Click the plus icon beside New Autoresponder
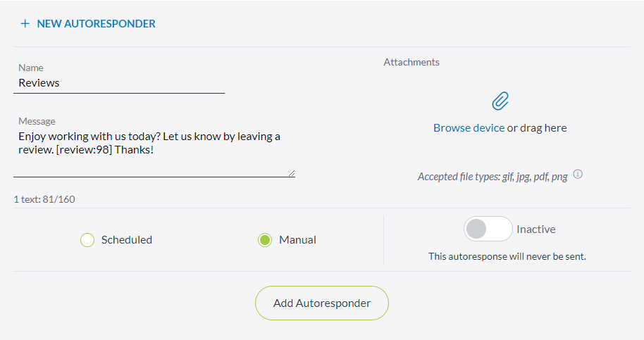This screenshot has width=644, height=340. (x=25, y=24)
